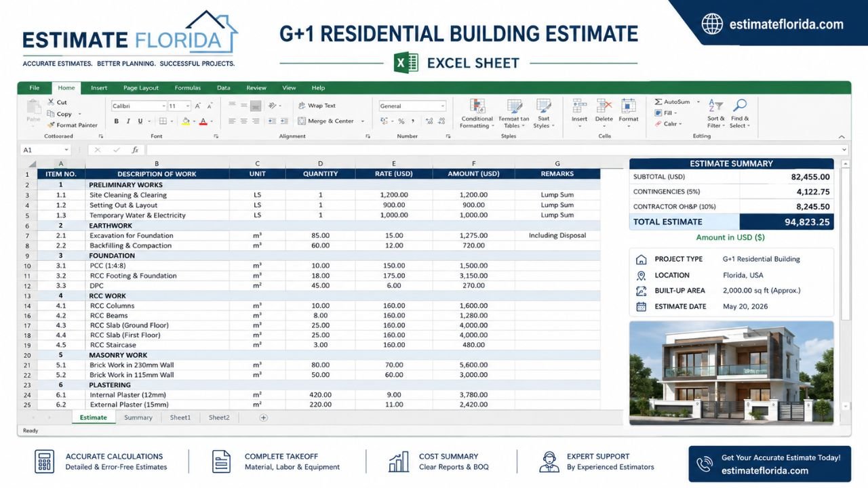
Task: Click the Increase Indent icon
Action: coord(283,121)
